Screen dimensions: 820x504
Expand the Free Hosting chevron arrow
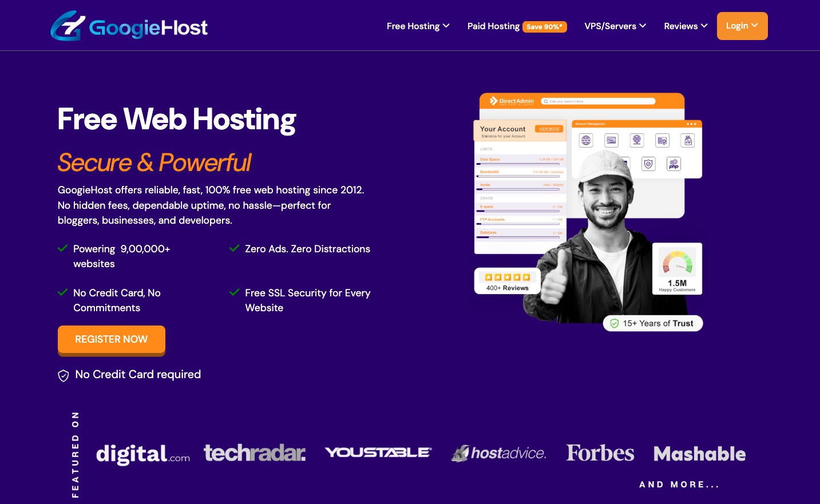[x=446, y=26]
